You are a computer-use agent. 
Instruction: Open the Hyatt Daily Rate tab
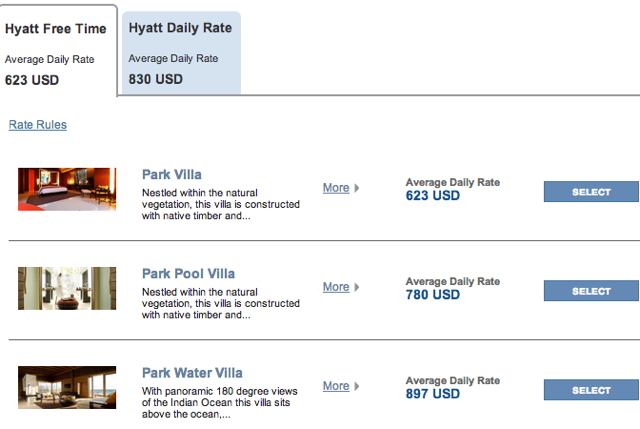(x=181, y=53)
